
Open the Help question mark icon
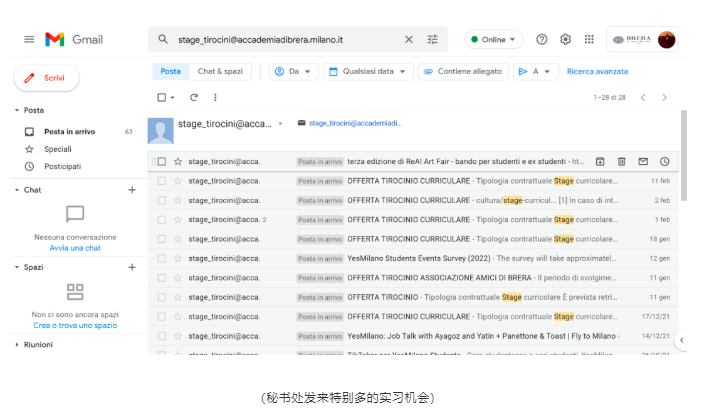tap(541, 39)
